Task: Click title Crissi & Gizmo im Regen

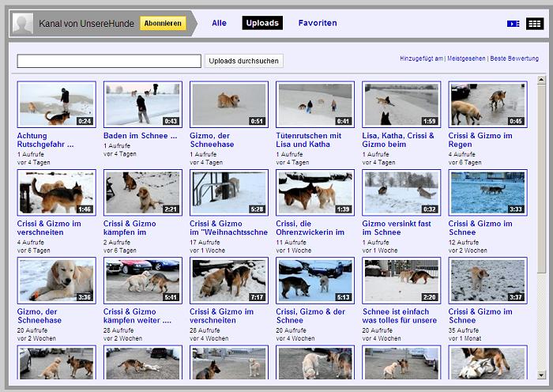Action: click(x=480, y=140)
